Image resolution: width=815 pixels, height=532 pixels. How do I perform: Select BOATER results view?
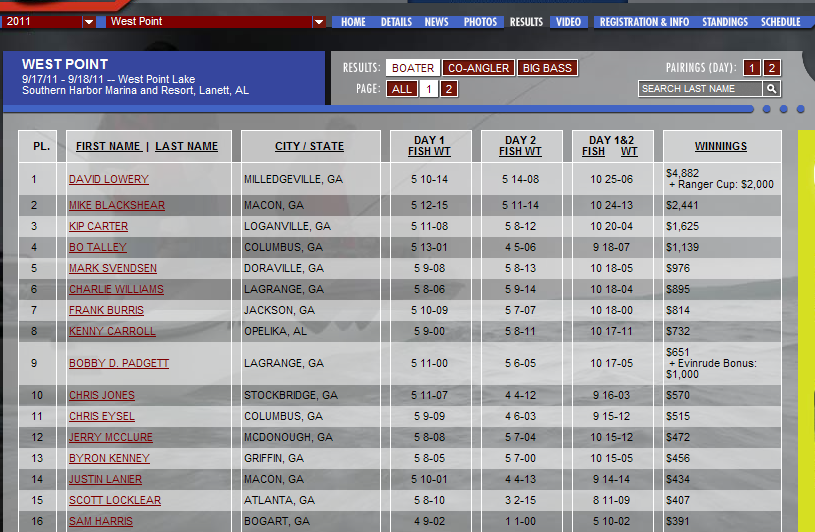(413, 68)
